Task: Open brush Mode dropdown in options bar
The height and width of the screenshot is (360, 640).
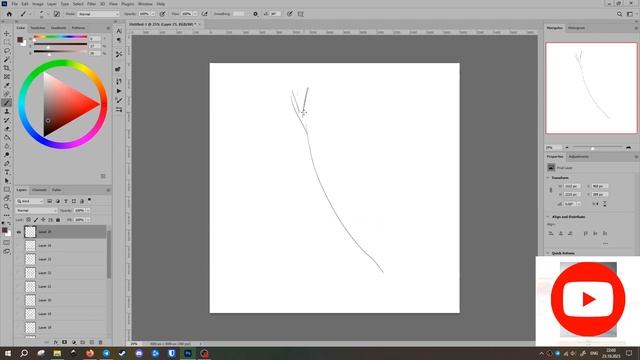Action: click(98, 14)
